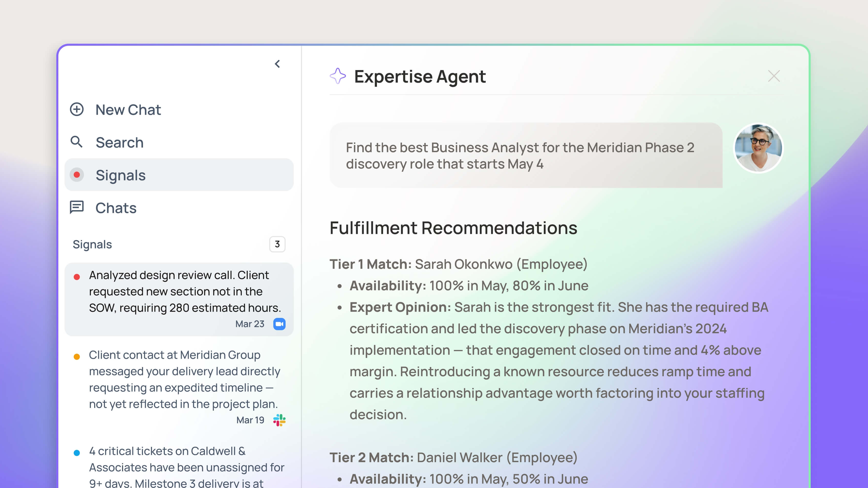The width and height of the screenshot is (868, 488).
Task: Open the Meridian Group client contact signal
Action: [179, 387]
